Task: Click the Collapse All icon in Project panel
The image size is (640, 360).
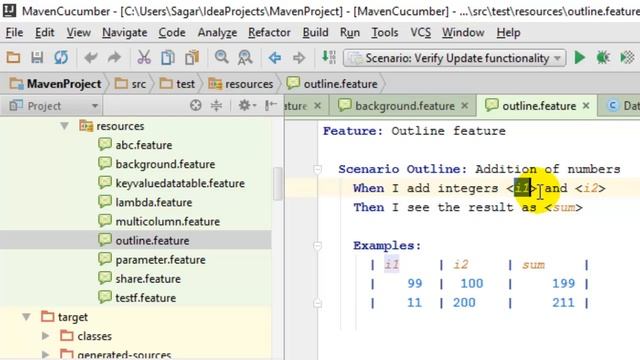Action: pos(216,106)
